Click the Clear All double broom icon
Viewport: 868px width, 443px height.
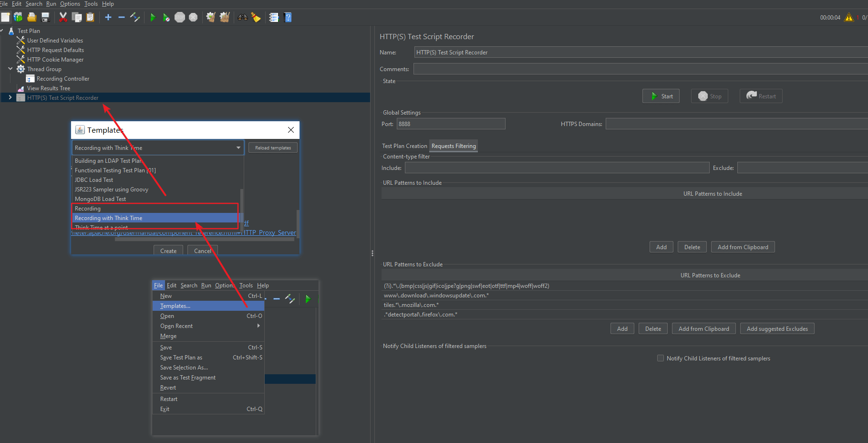click(x=225, y=17)
